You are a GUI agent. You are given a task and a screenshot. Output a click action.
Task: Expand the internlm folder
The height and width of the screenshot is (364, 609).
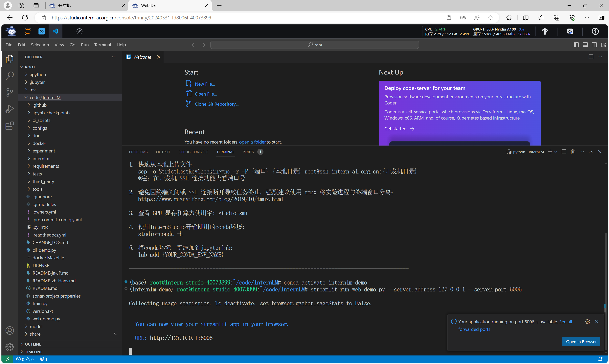70,158
